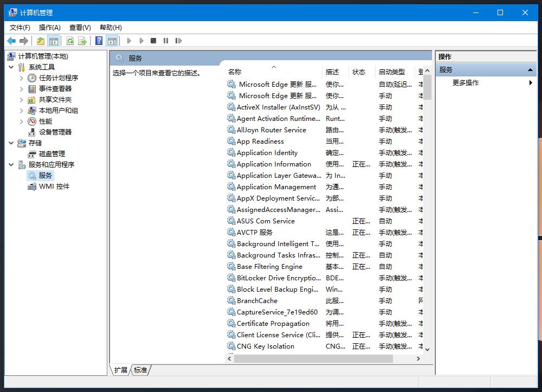Click the scroll right arrow below services list
The height and width of the screenshot is (392, 542).
(418, 358)
